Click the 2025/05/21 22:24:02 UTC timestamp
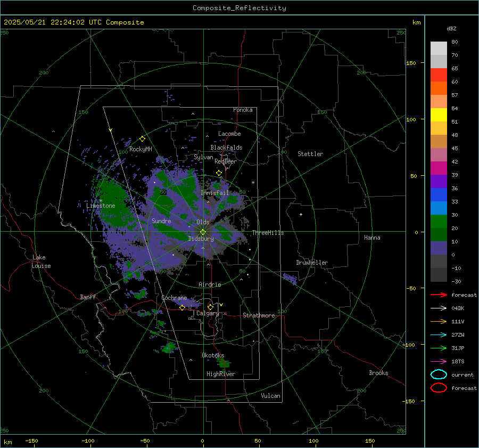 point(73,22)
